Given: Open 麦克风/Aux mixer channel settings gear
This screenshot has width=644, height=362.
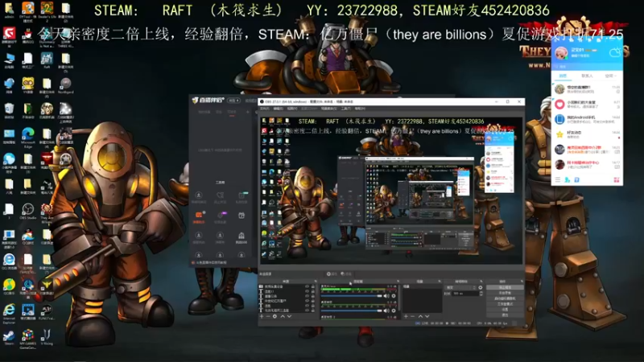Looking at the screenshot, I should click(x=394, y=296).
